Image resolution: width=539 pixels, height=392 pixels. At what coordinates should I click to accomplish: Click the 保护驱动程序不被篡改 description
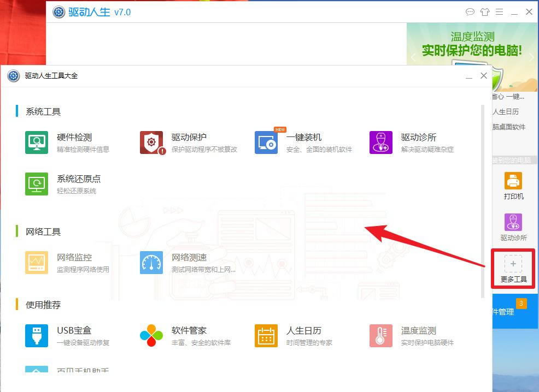pyautogui.click(x=204, y=149)
